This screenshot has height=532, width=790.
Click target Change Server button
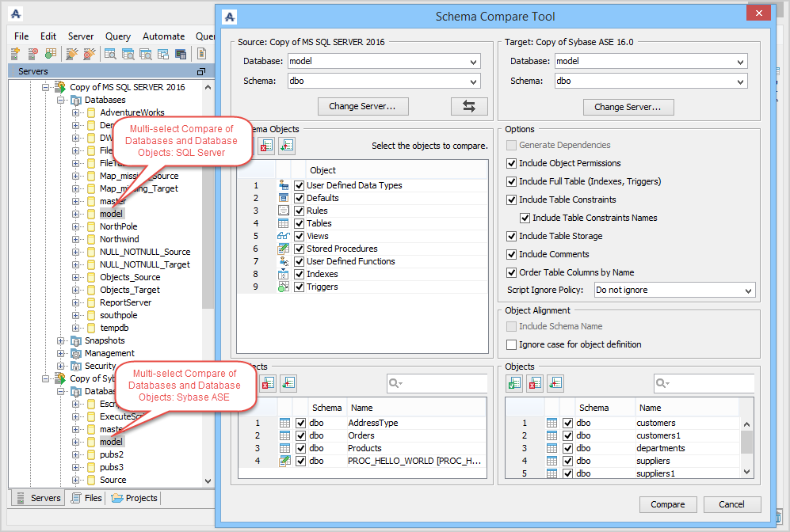coord(628,107)
